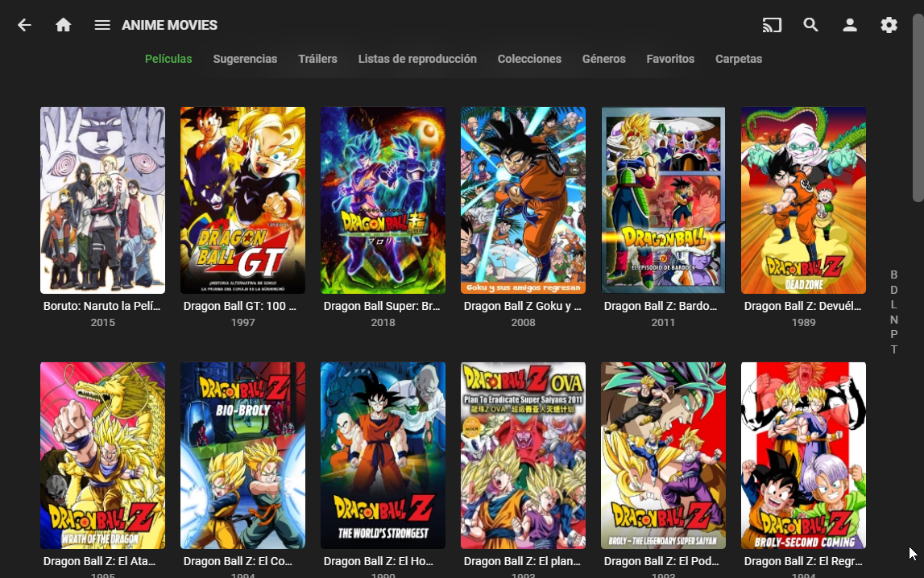924x578 pixels.
Task: Jump to letter B in alphabet picker
Action: (x=894, y=275)
